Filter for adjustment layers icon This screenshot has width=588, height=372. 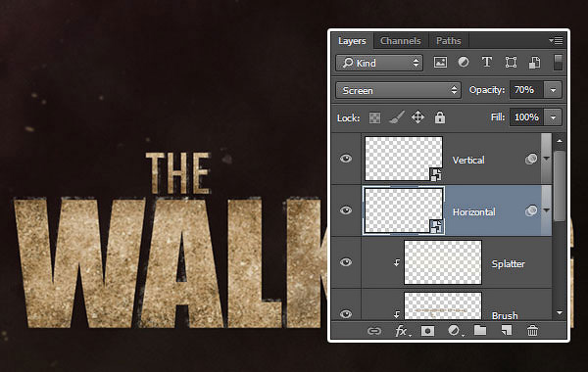click(x=464, y=63)
